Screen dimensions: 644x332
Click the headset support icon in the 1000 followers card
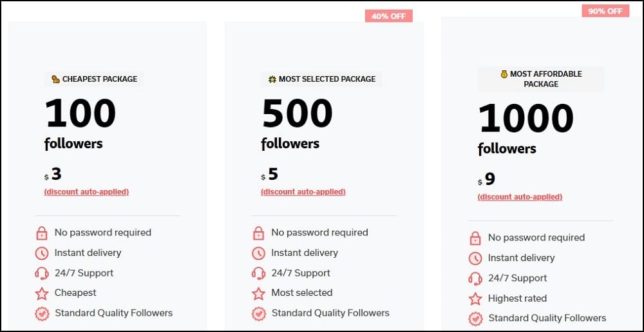475,278
